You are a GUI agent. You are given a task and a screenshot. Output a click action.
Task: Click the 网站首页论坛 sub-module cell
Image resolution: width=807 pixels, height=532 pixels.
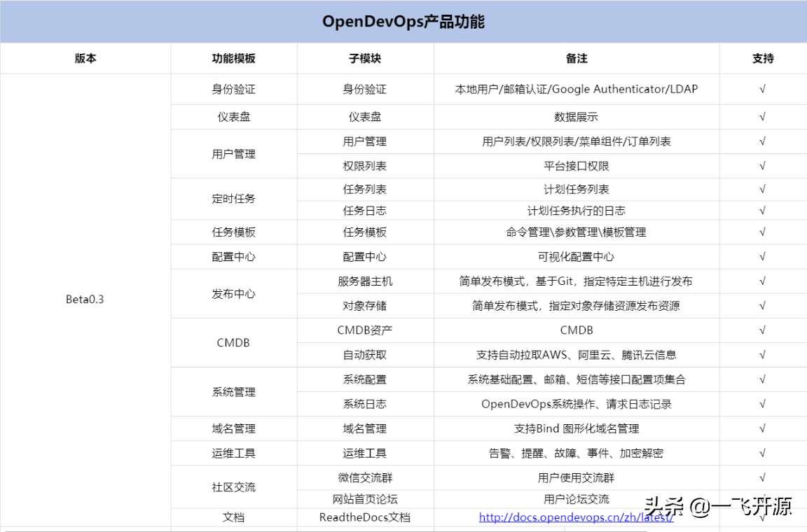pos(365,499)
